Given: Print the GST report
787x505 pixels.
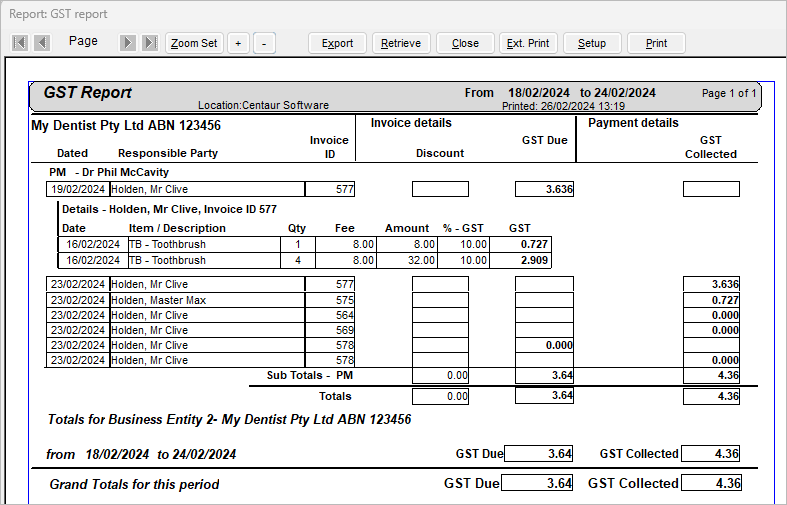Looking at the screenshot, I should pyautogui.click(x=657, y=43).
